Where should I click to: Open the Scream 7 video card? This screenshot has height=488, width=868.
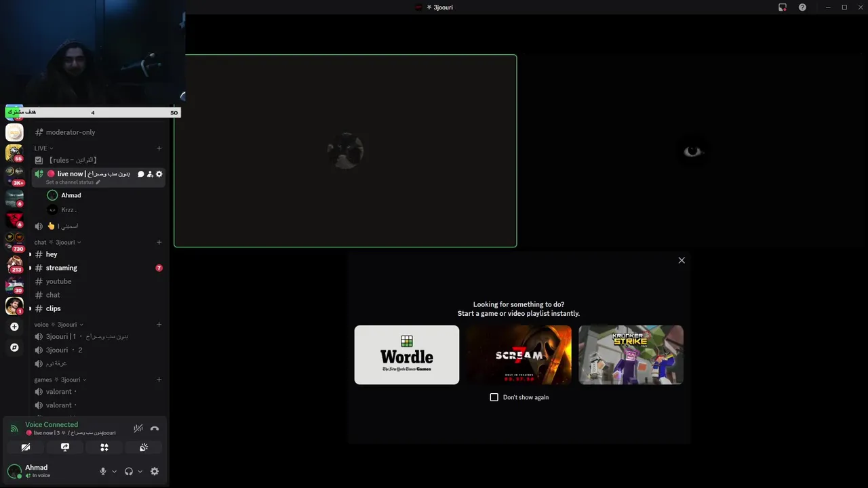[519, 354]
